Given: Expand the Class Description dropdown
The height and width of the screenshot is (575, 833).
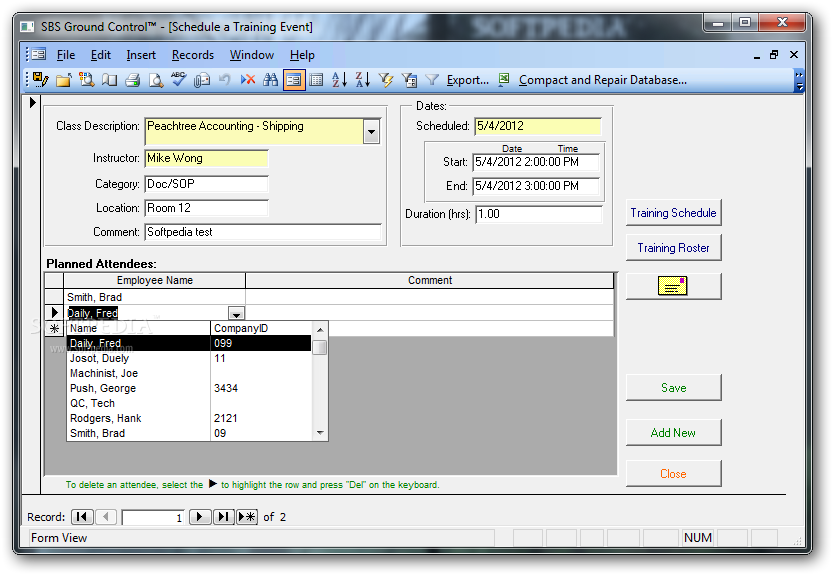Looking at the screenshot, I should (371, 131).
